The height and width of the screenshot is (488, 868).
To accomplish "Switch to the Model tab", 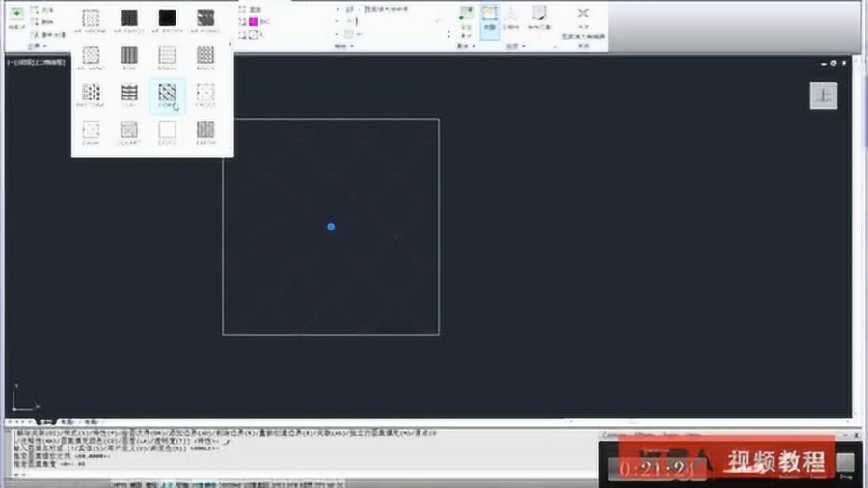I will [45, 422].
